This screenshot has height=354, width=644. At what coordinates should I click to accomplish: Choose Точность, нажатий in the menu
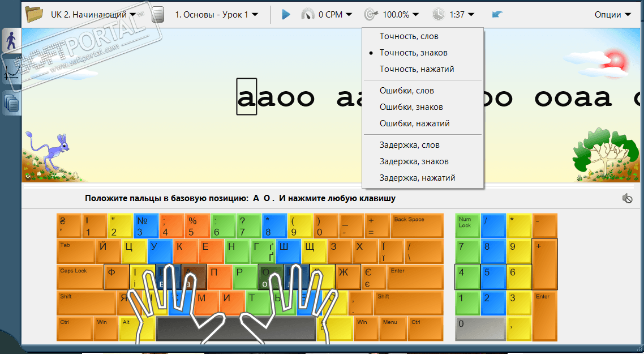pos(423,69)
